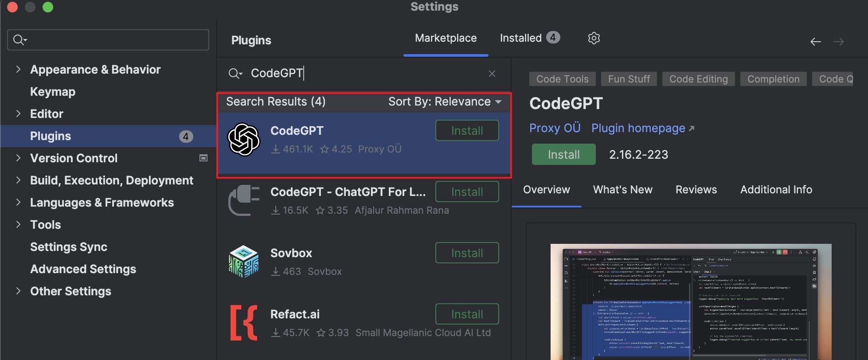
Task: Click the Sovbox plugin cube icon
Action: coord(243,262)
